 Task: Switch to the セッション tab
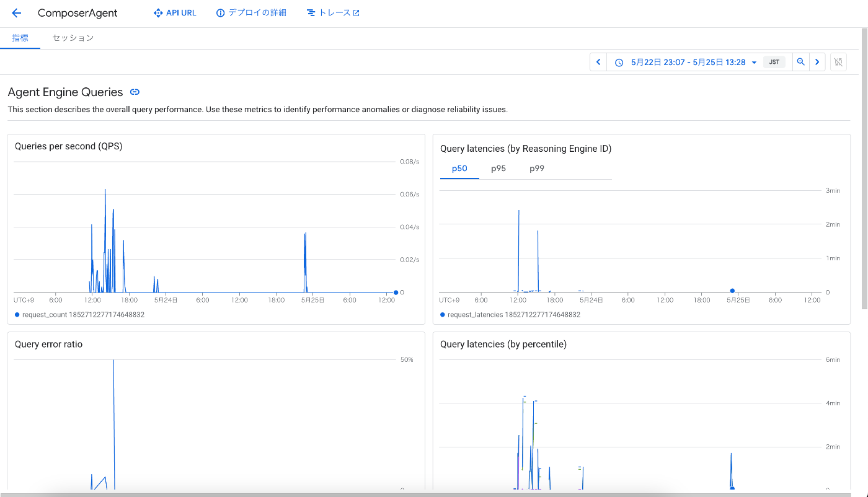[73, 38]
